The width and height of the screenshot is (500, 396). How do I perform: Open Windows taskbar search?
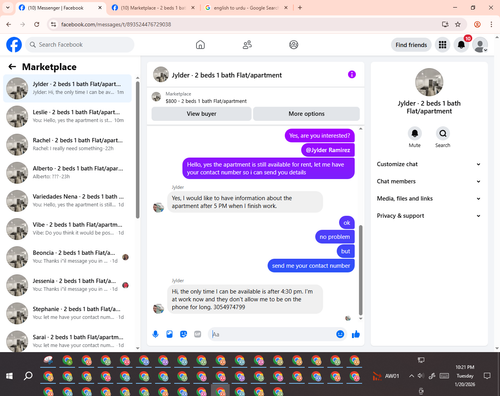click(28, 376)
